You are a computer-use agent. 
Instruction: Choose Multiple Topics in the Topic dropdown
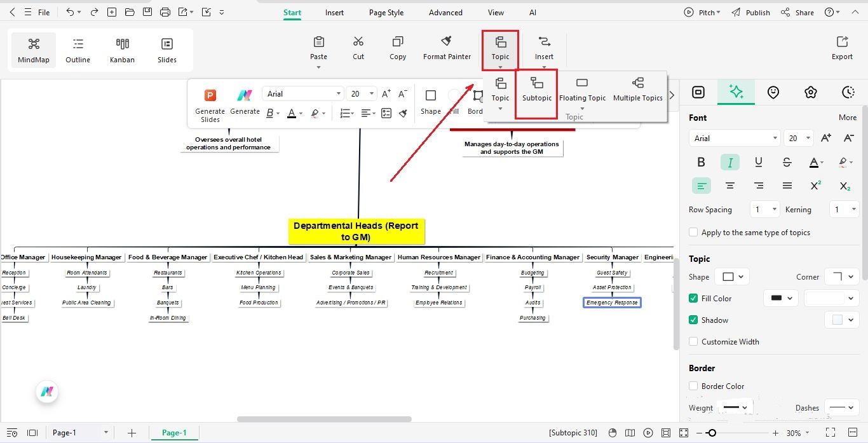[638, 90]
